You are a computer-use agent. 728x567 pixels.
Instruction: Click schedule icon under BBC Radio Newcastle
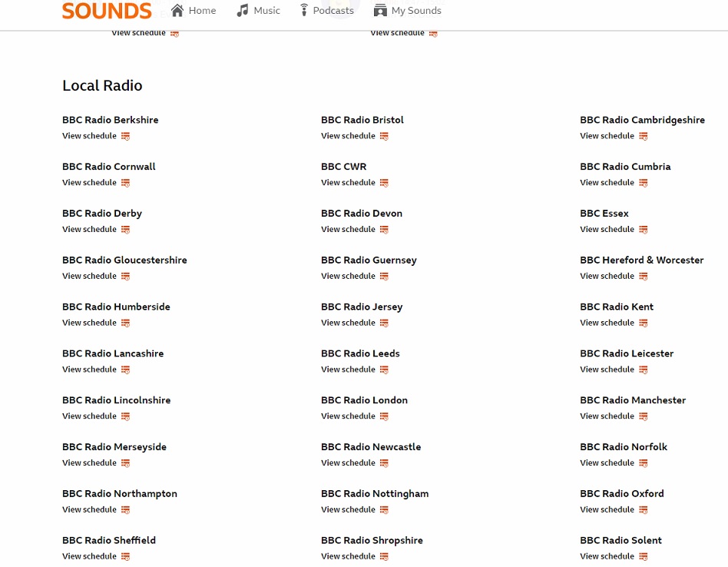(384, 463)
